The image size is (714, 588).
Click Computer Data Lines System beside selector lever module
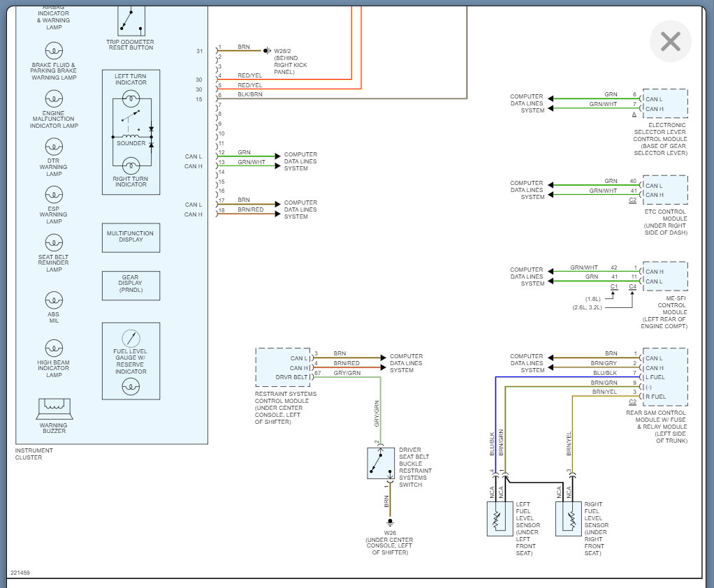pyautogui.click(x=527, y=103)
